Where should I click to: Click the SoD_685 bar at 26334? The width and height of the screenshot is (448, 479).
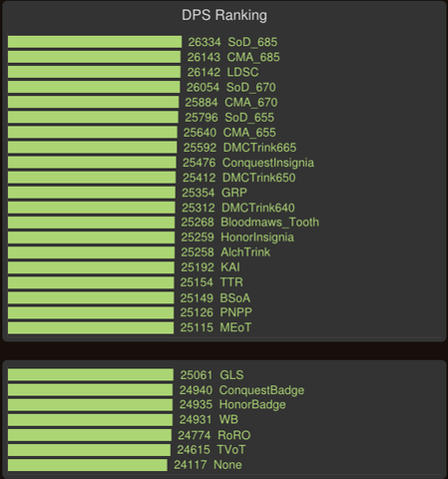click(95, 42)
